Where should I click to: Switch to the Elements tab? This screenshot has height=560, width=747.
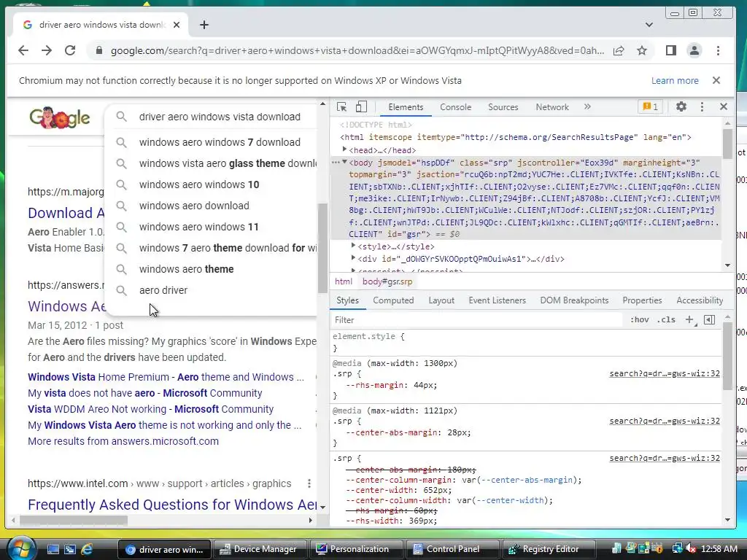pos(406,107)
